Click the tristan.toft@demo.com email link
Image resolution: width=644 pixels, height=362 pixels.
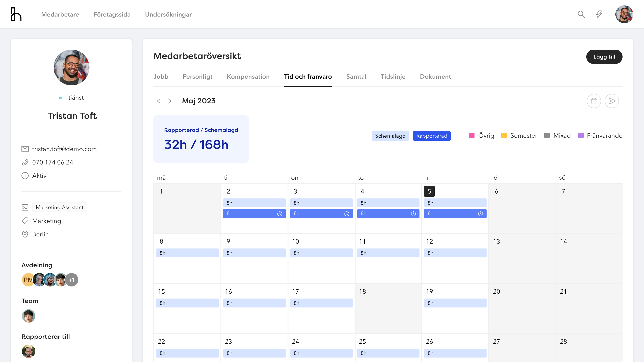(64, 149)
